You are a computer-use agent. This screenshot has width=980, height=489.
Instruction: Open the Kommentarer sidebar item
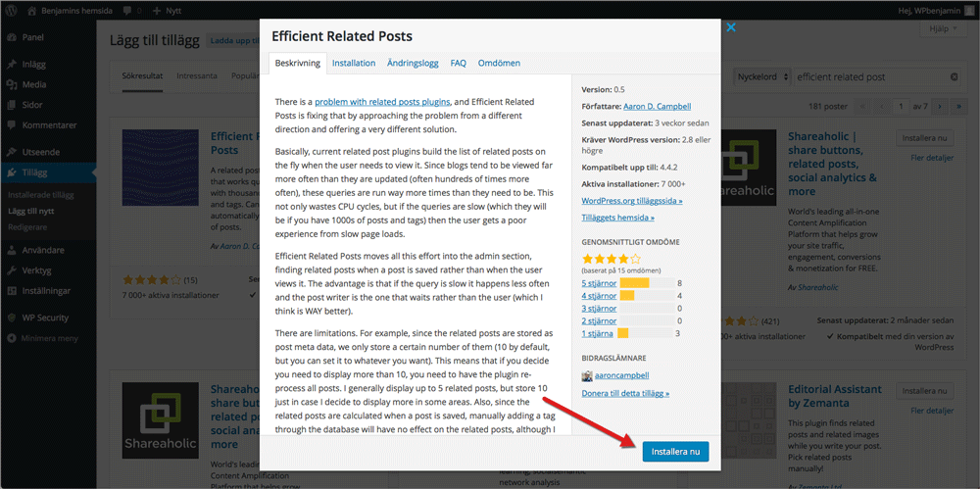(49, 125)
